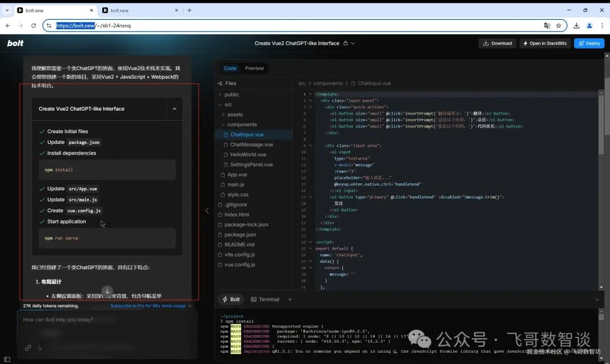Click the translate page icon
Screen dimensions: 610x364
(x=547, y=25)
